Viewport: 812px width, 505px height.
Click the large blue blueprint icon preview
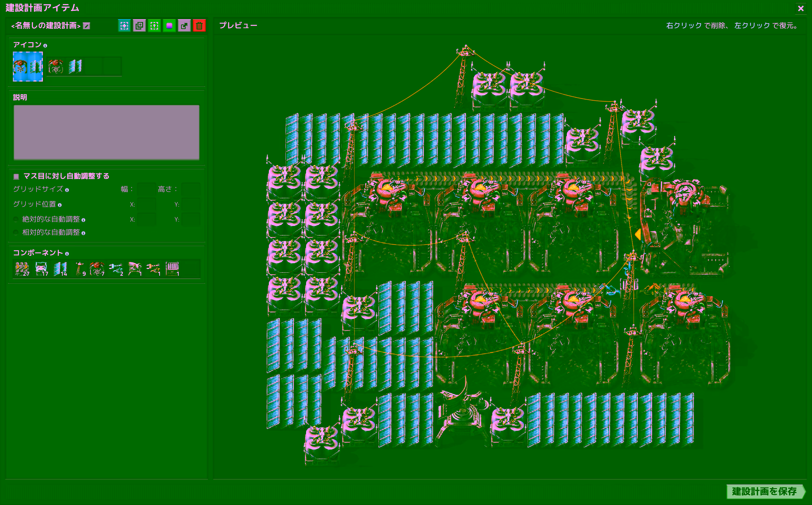(x=28, y=66)
